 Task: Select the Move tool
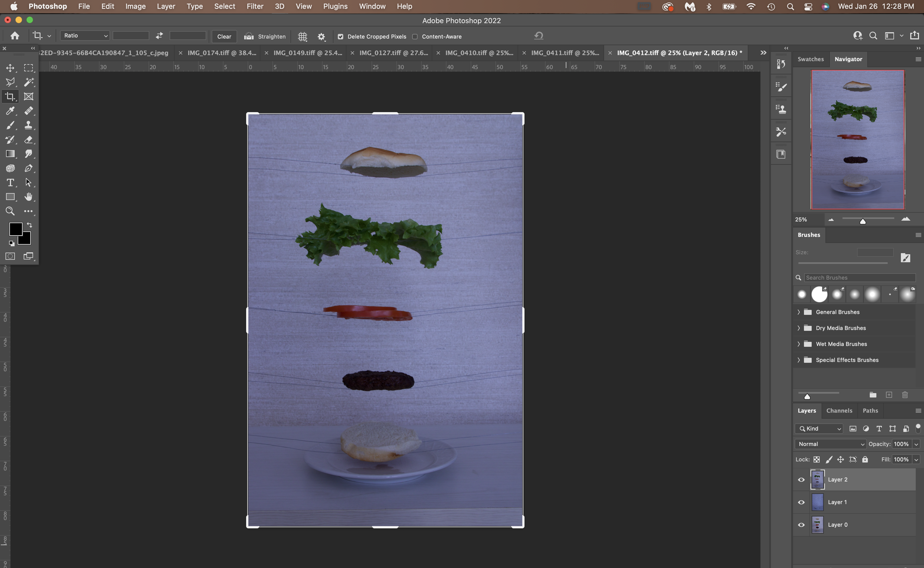[x=10, y=67]
